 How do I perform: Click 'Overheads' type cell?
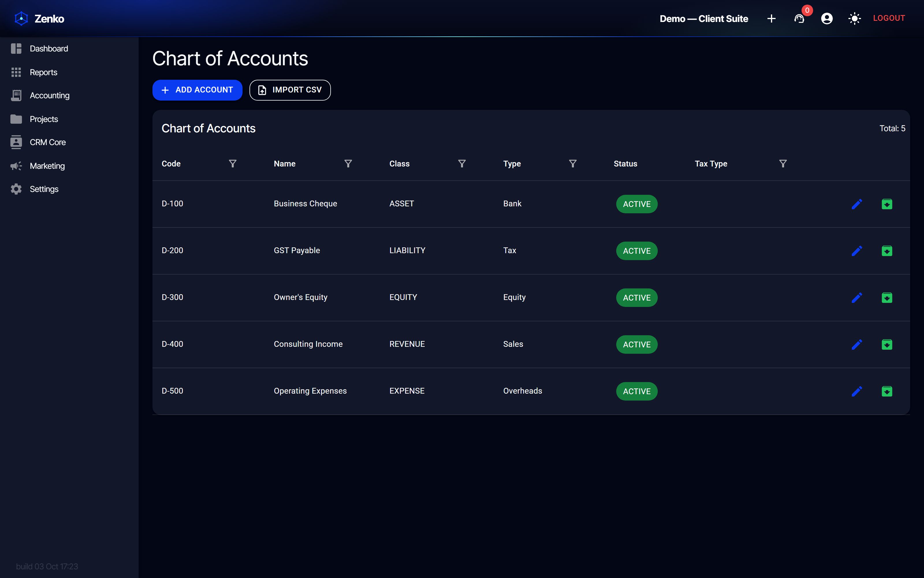[x=522, y=391]
